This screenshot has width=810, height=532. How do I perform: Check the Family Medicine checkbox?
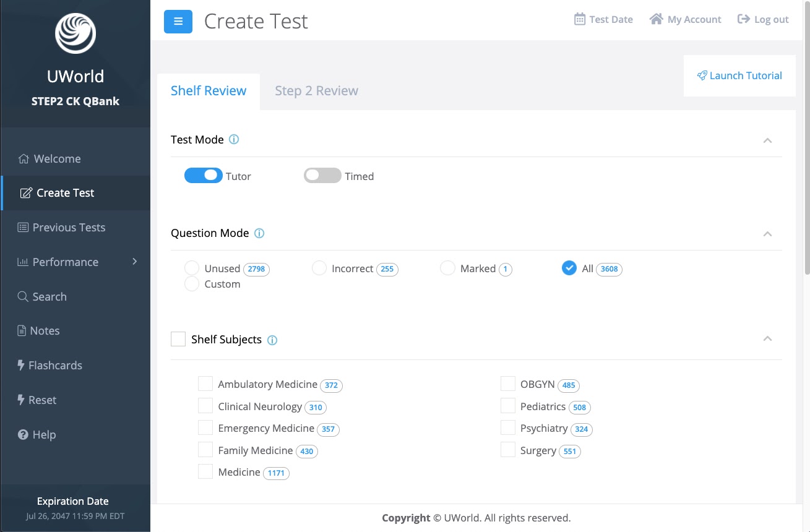[x=205, y=450]
